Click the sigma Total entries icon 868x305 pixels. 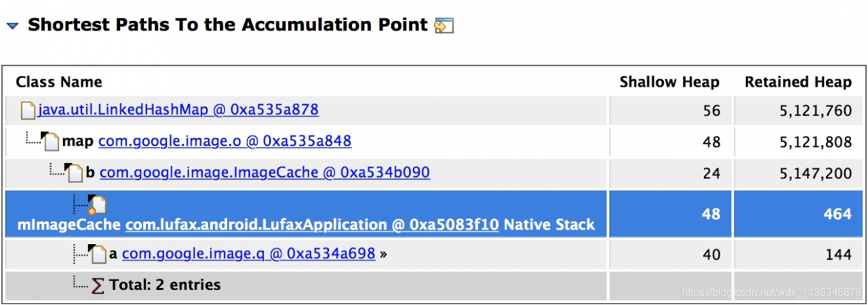98,285
